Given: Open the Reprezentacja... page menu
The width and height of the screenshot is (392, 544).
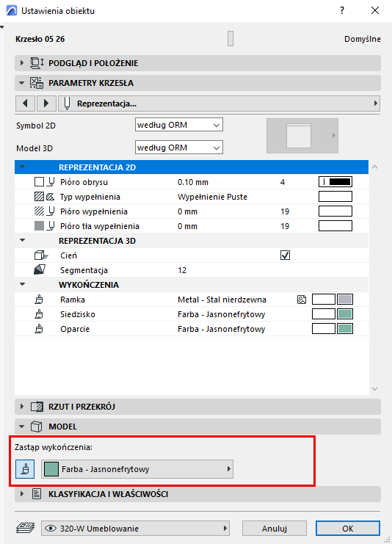Looking at the screenshot, I should pyautogui.click(x=219, y=104).
